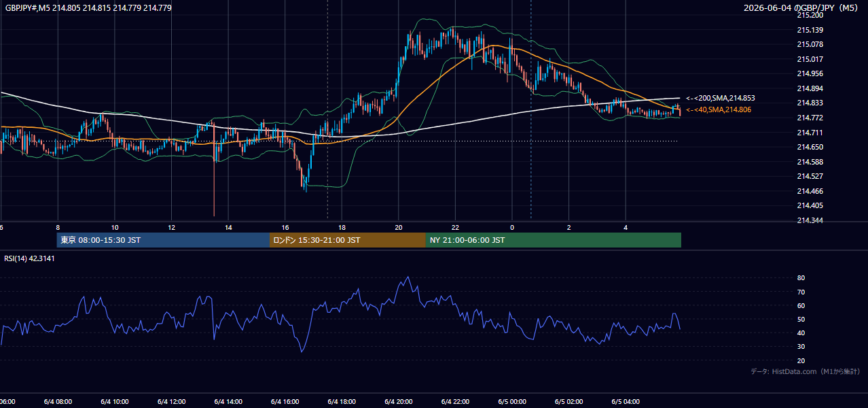This screenshot has height=408, width=868.
Task: Click the 214.466 price axis label
Action: coord(810,191)
